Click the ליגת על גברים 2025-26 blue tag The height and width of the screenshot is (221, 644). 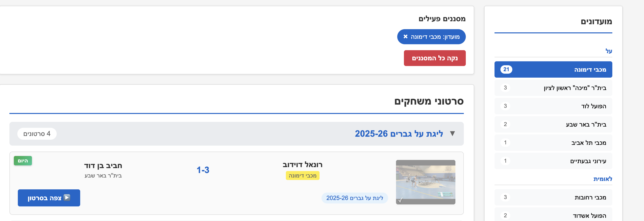(355, 198)
